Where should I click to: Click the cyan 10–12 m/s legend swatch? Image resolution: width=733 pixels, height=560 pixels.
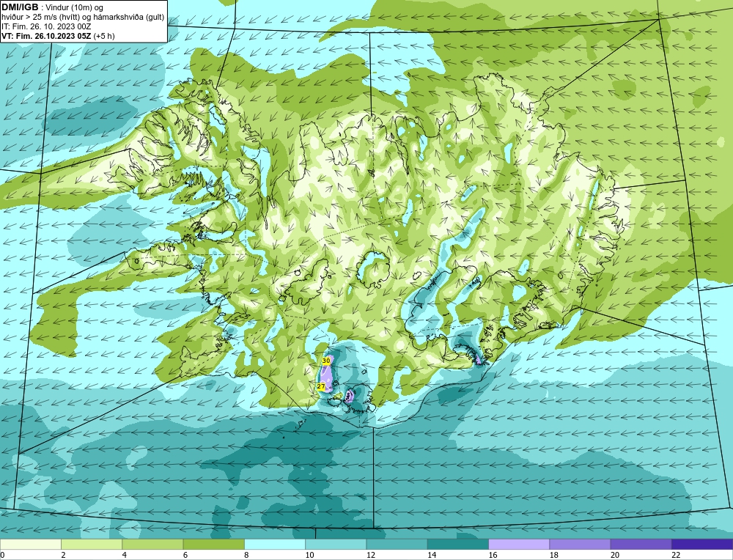336,544
